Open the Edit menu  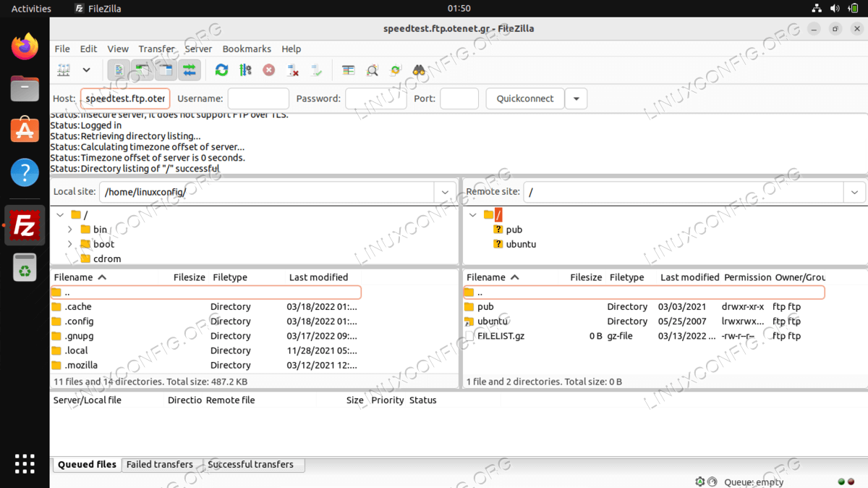(88, 49)
